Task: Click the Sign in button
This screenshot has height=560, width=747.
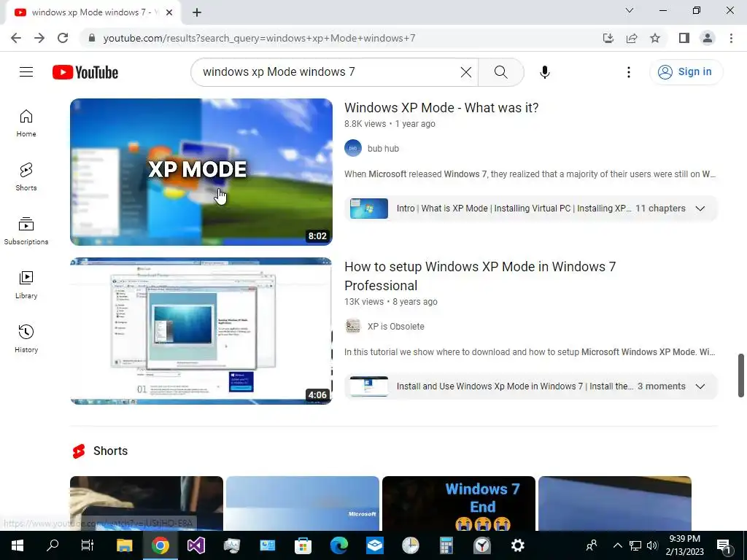Action: click(x=686, y=72)
